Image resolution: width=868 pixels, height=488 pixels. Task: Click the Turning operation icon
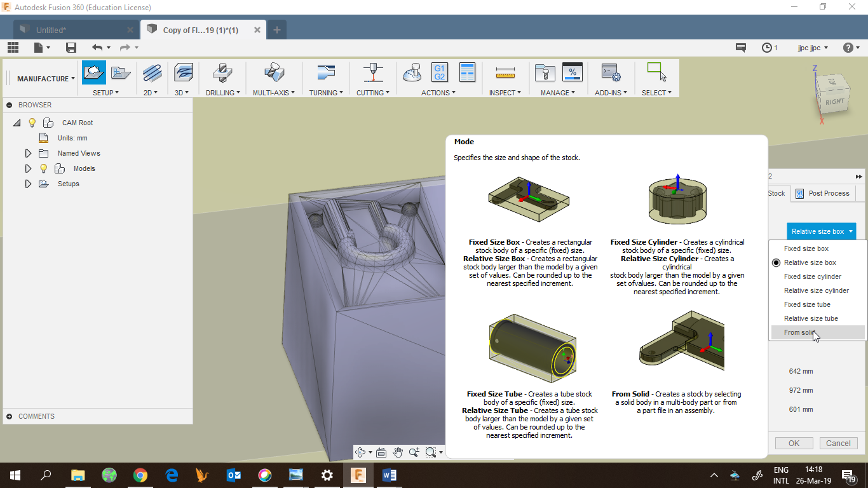[x=325, y=72]
